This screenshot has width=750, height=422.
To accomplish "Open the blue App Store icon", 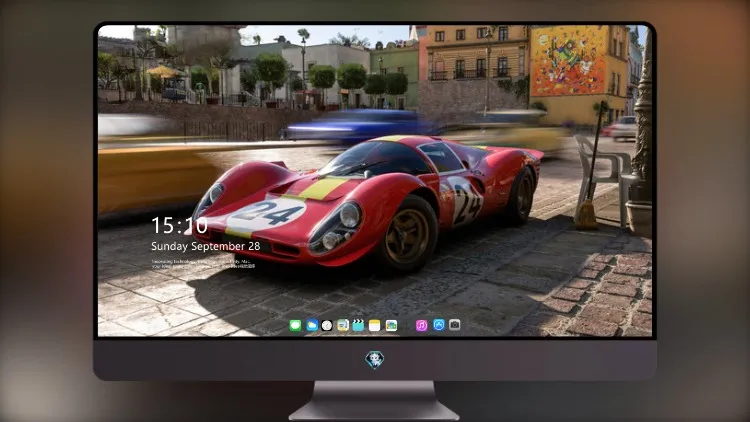I will coord(439,325).
